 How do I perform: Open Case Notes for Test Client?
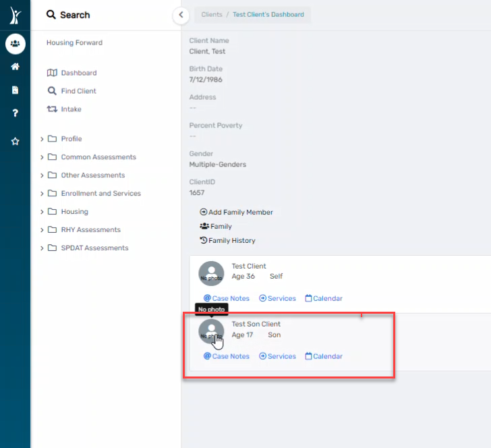[227, 298]
